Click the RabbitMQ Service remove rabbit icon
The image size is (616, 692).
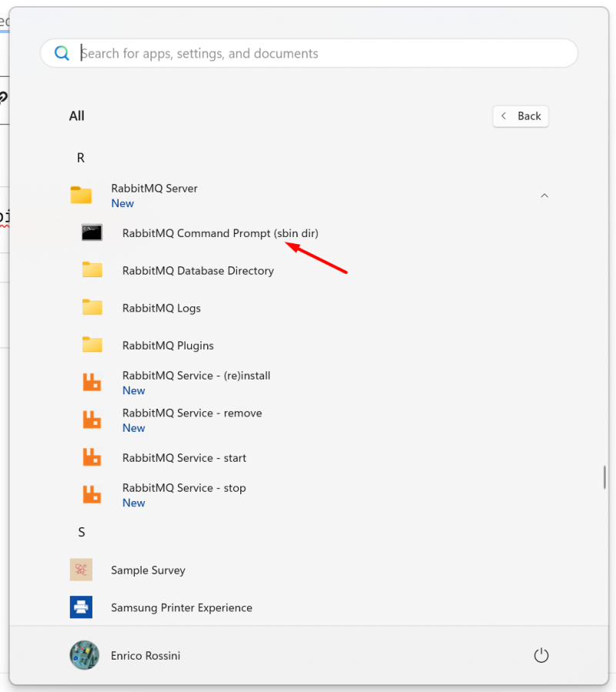tap(92, 420)
